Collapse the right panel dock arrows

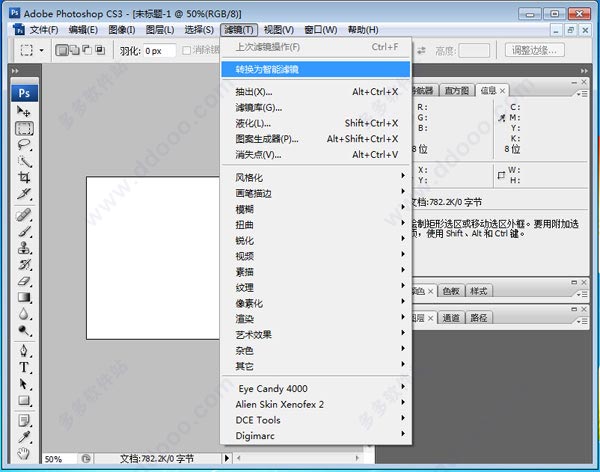click(584, 71)
